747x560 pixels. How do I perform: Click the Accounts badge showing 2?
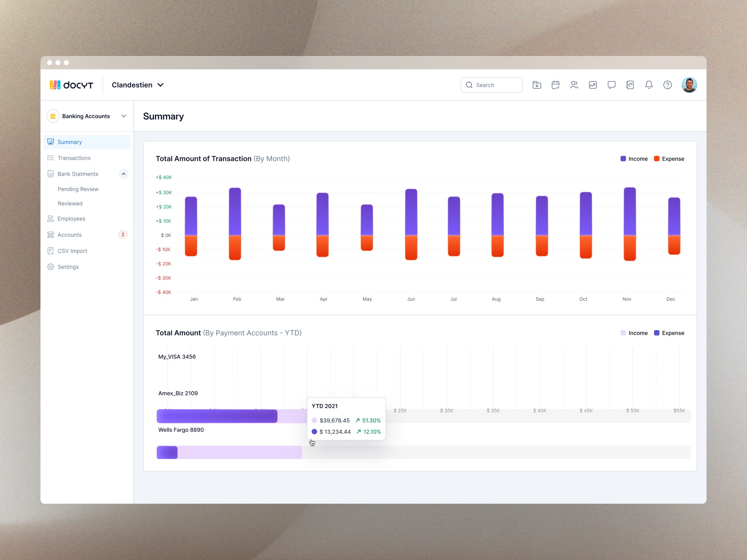tap(123, 234)
